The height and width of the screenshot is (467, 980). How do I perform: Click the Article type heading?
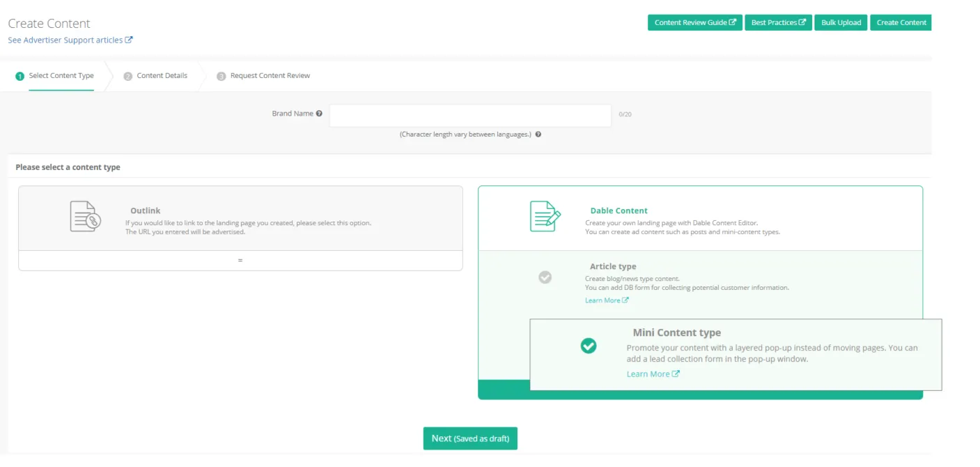(613, 267)
